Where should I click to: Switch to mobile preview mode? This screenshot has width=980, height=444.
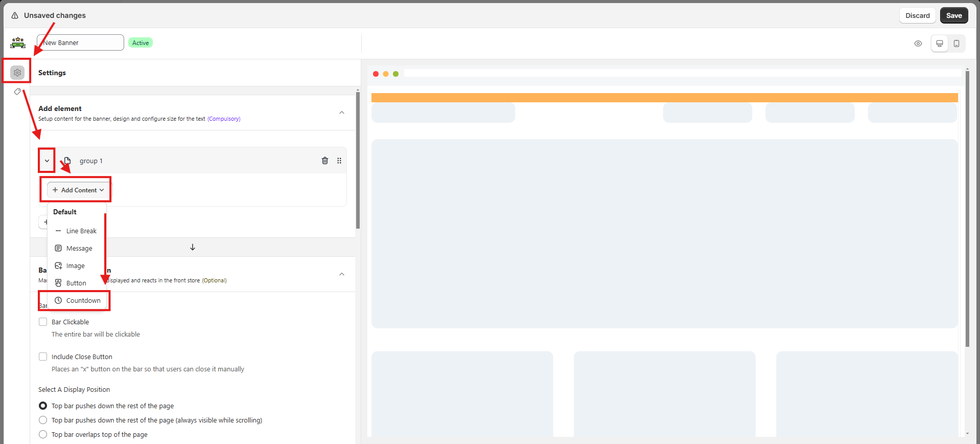(x=956, y=43)
